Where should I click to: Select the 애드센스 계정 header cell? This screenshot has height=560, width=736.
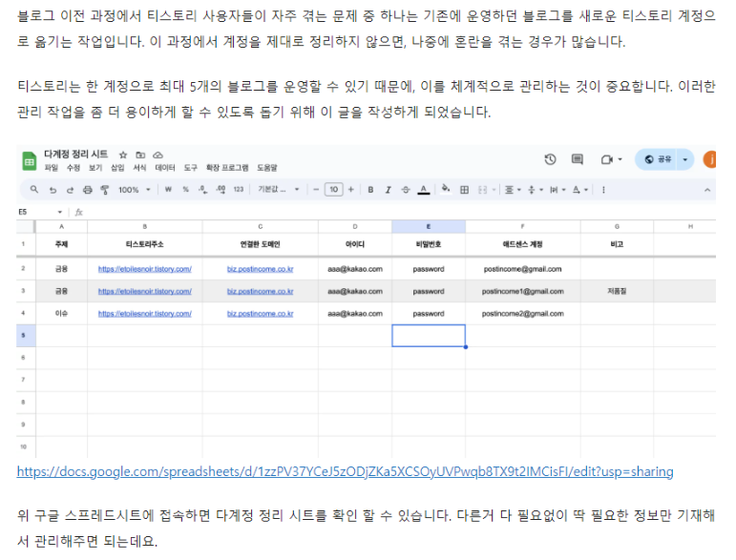point(522,244)
